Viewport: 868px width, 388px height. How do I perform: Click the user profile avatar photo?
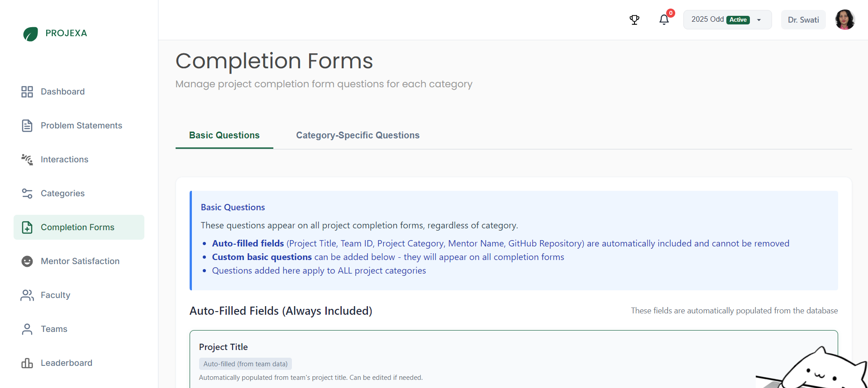pos(844,20)
